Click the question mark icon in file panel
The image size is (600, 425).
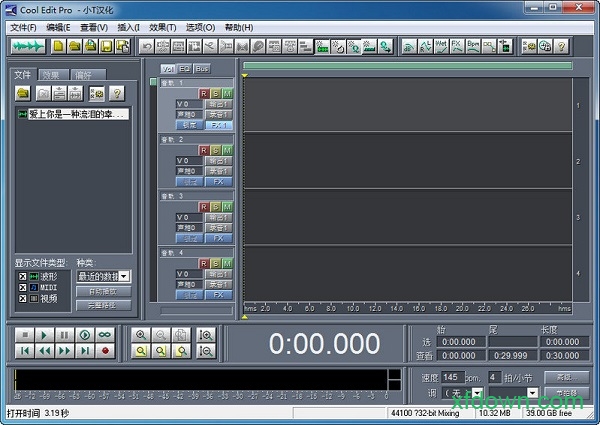click(117, 93)
